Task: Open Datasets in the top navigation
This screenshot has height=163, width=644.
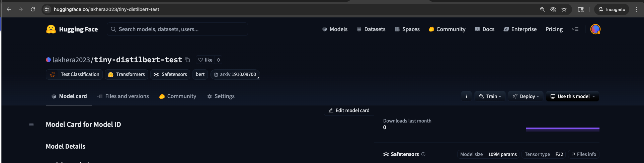Action: pos(371,29)
